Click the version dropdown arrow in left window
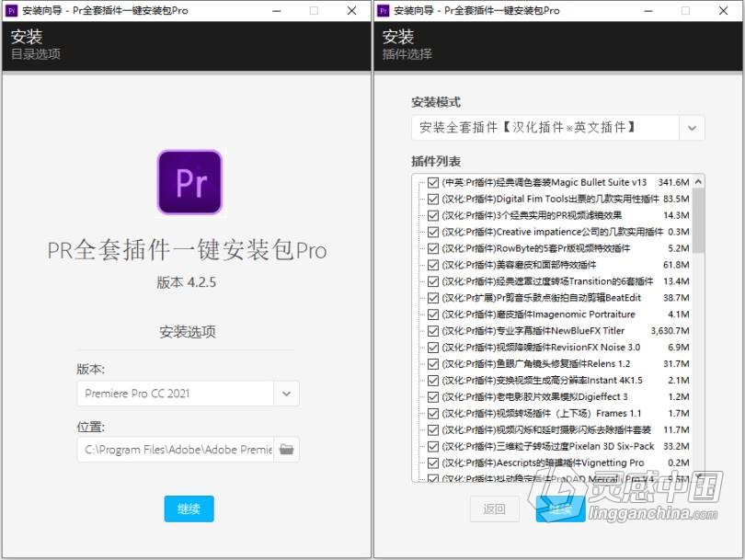 coord(286,394)
